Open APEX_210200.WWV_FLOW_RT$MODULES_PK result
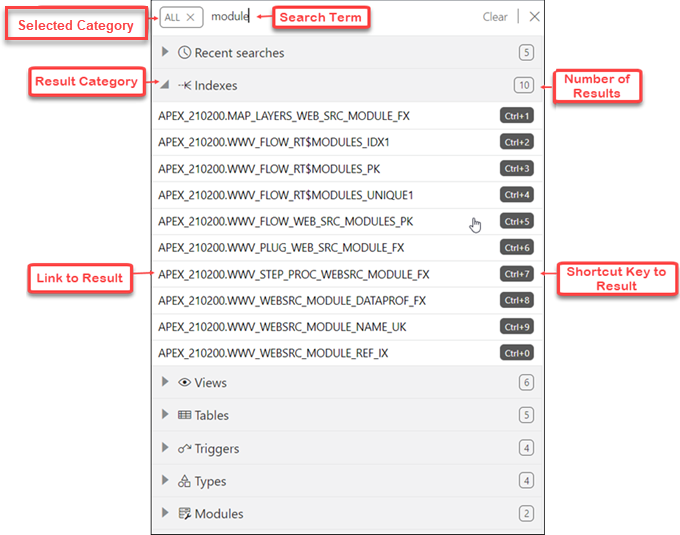This screenshot has width=680, height=535. 269,169
